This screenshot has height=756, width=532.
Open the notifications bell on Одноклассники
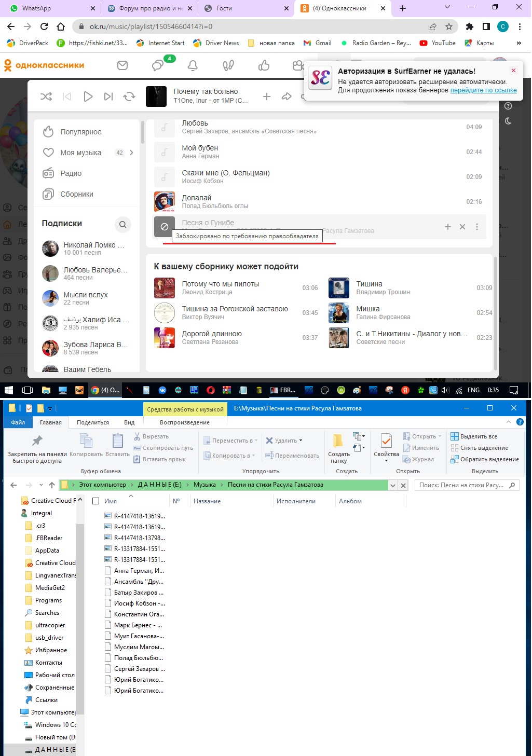tap(193, 65)
